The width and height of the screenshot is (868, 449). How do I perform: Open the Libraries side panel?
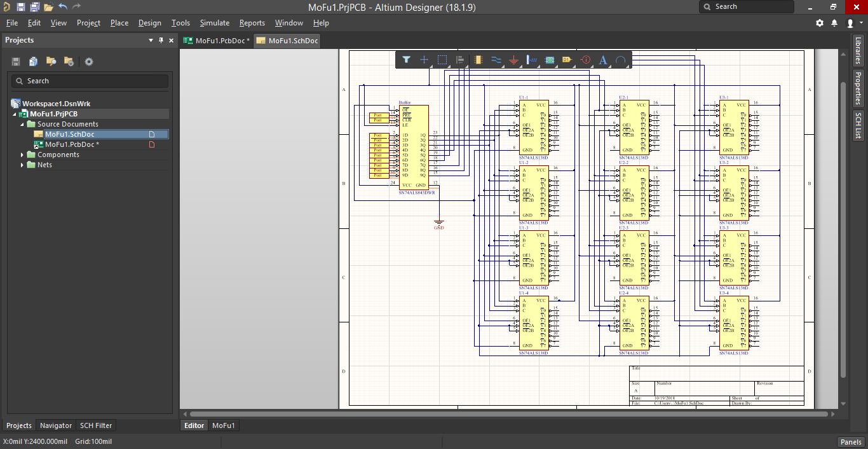[858, 50]
